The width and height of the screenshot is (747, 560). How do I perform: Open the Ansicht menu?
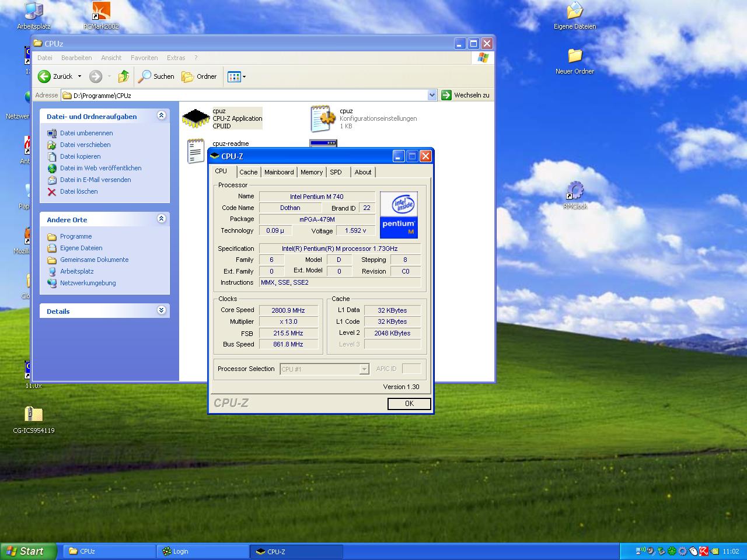click(x=111, y=58)
